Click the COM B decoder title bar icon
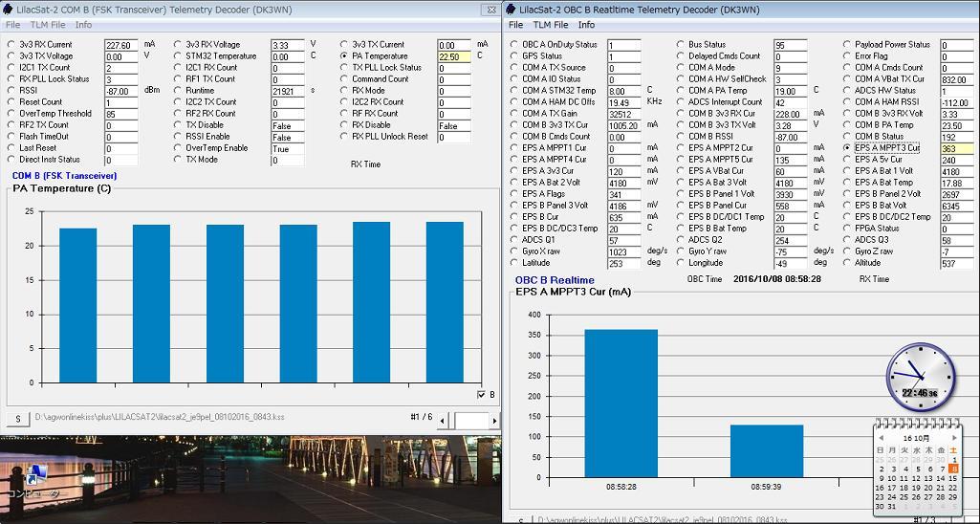The width and height of the screenshot is (980, 524). (x=9, y=9)
